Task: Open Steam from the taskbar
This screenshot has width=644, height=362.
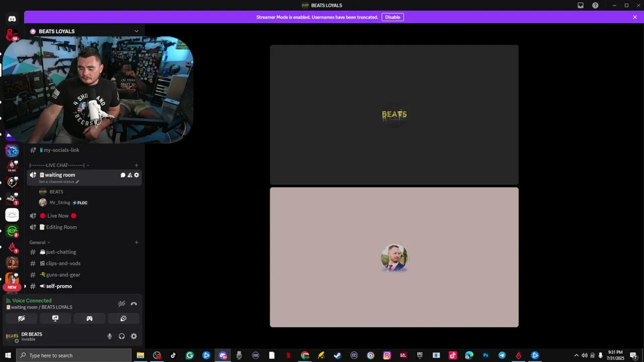Action: [x=338, y=355]
